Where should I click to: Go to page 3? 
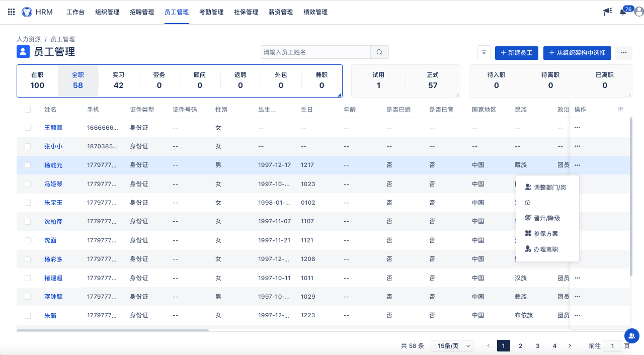coord(538,346)
